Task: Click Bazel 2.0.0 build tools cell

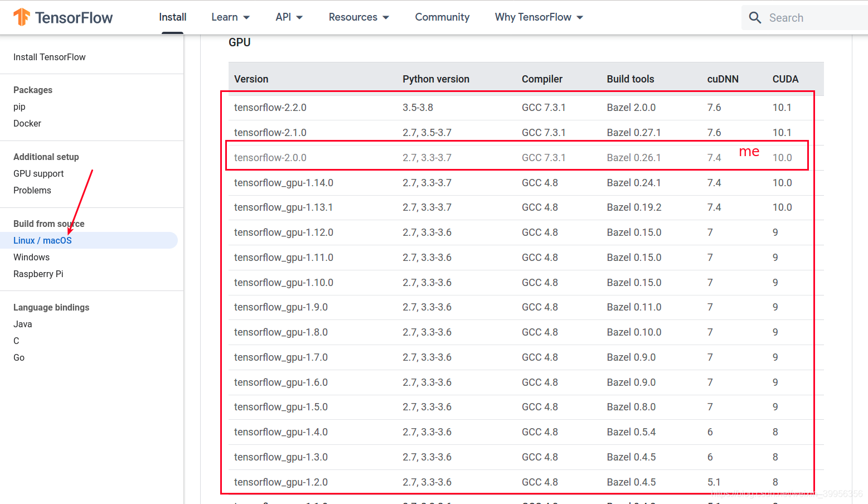Action: [x=631, y=108]
